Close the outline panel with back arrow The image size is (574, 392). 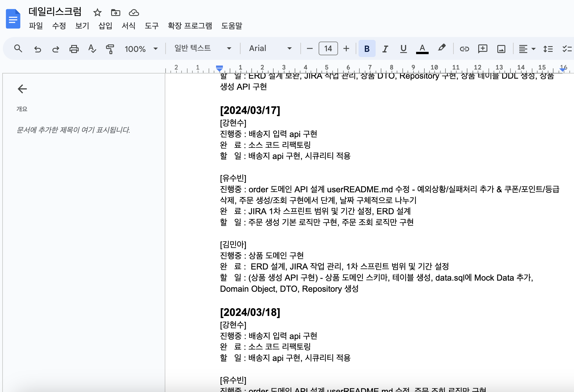(22, 89)
